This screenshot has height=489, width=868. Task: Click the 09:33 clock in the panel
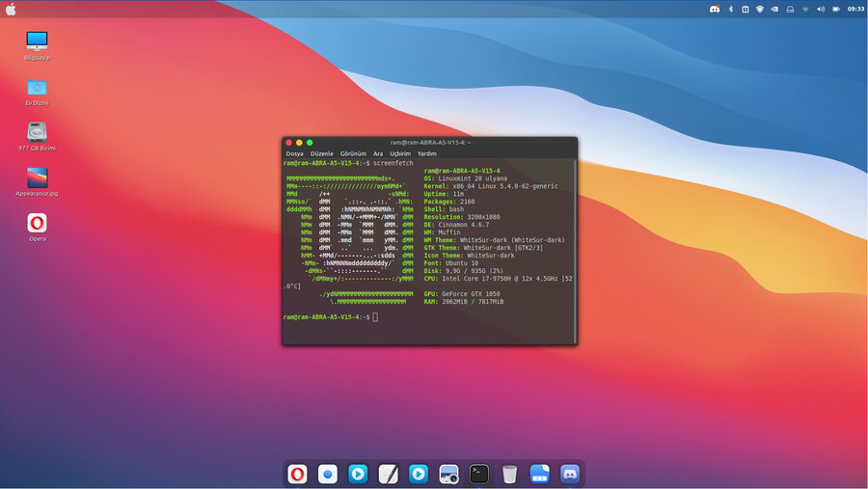click(x=855, y=9)
